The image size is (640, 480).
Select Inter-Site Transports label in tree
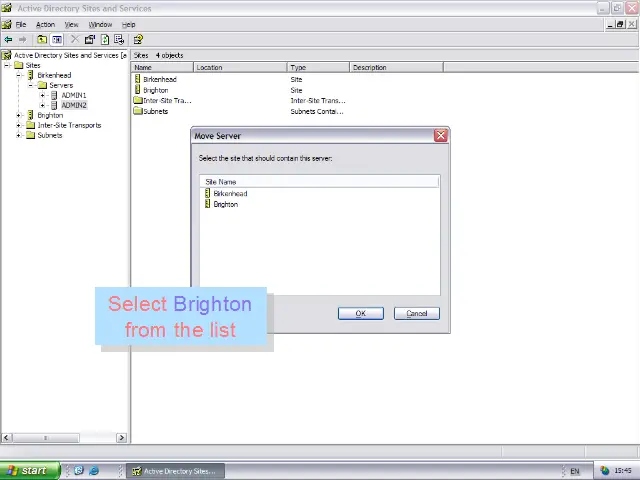[x=69, y=125]
